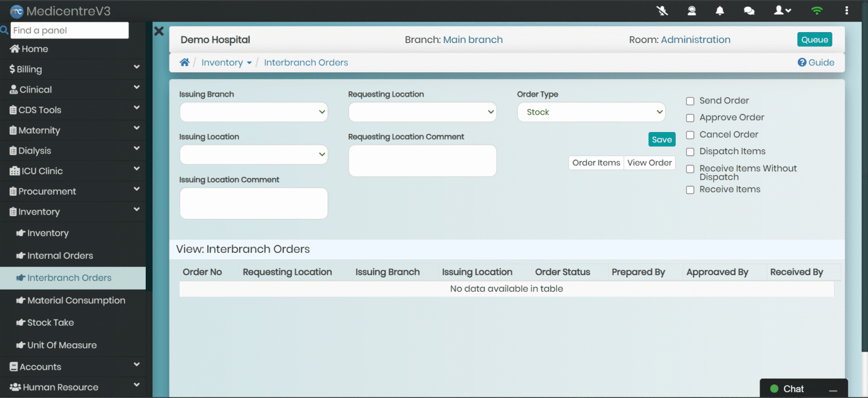The height and width of the screenshot is (398, 868).
Task: Open the vertical three-dot options menu
Action: pos(846,11)
